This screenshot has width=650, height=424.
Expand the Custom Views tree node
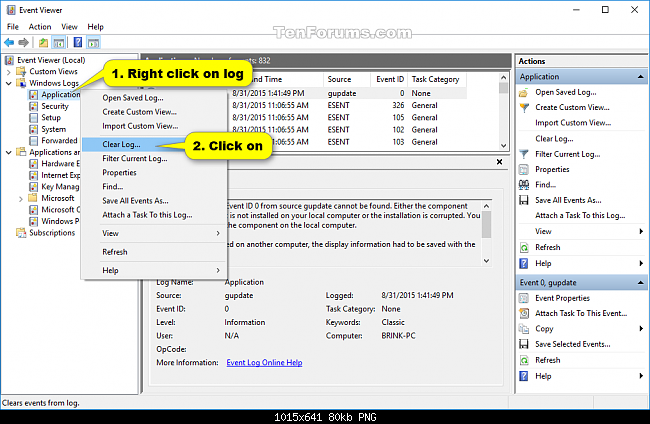tap(9, 71)
